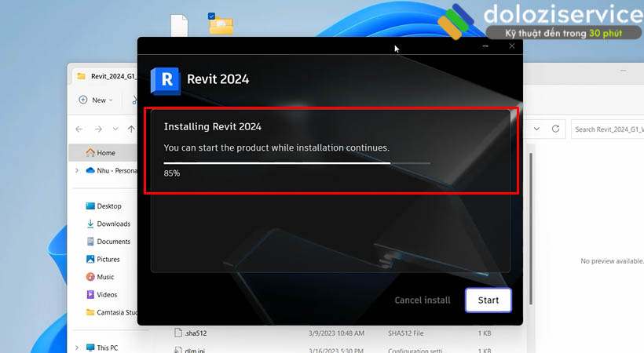Image resolution: width=644 pixels, height=353 pixels.
Task: Click Cancel install in Revit installer
Action: [423, 300]
